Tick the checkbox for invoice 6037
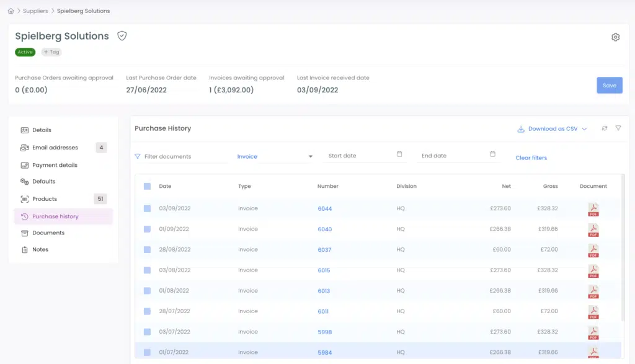The width and height of the screenshot is (635, 364). click(147, 250)
